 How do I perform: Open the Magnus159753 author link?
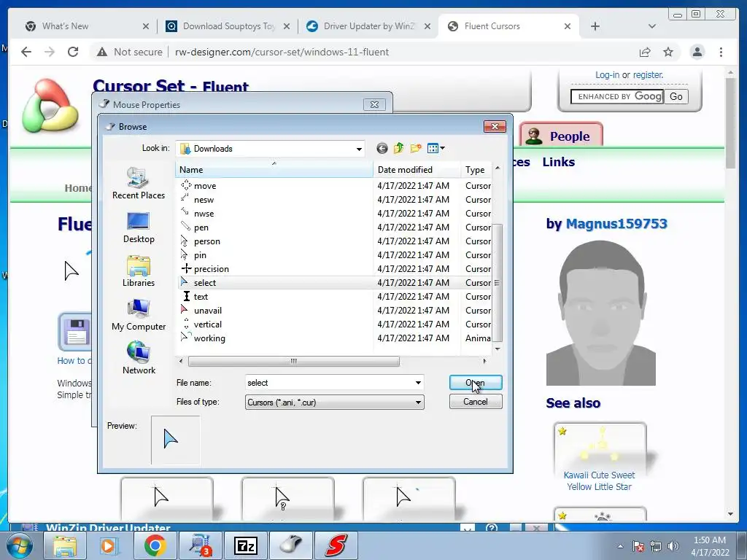[x=616, y=223]
